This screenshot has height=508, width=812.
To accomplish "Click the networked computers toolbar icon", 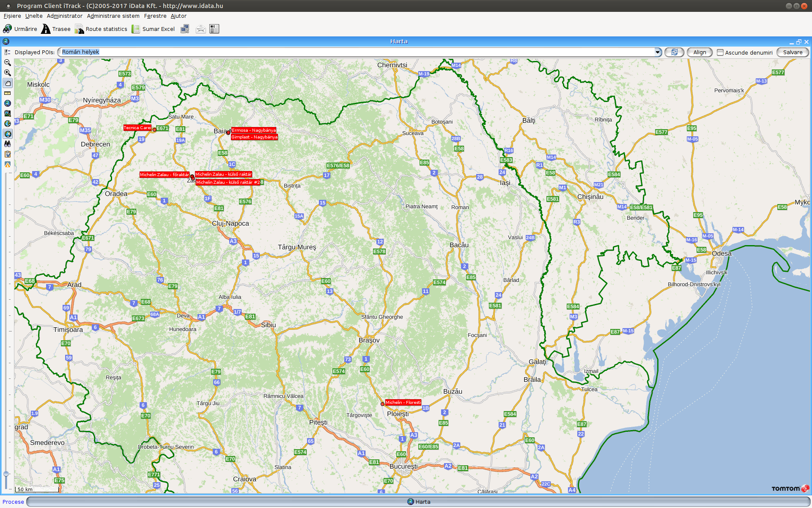I will pos(185,29).
